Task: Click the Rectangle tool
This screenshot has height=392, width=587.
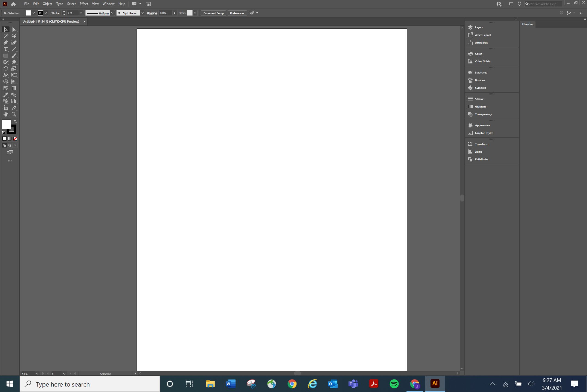Action: pyautogui.click(x=6, y=56)
